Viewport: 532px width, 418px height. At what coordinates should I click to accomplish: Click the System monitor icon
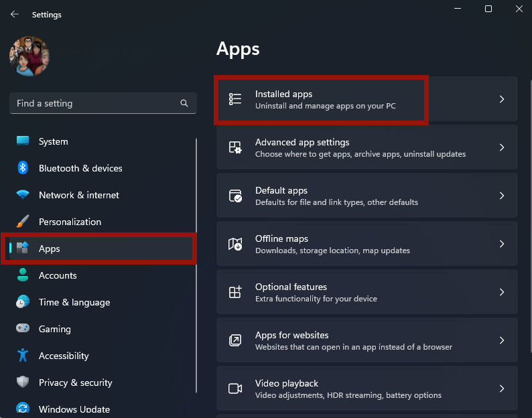point(23,141)
